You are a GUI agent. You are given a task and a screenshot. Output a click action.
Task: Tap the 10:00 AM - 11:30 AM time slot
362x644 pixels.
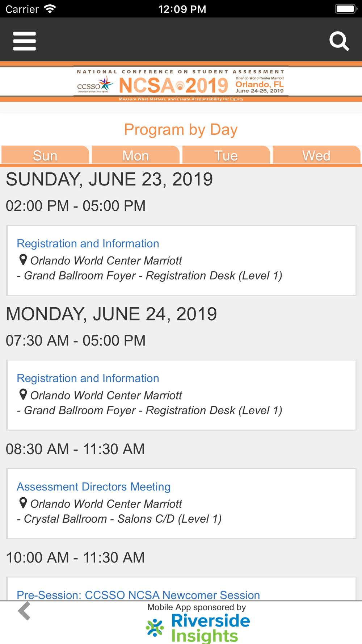(75, 557)
